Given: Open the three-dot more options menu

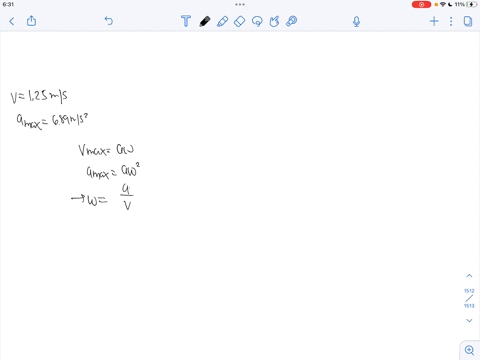Looking at the screenshot, I should click(451, 21).
